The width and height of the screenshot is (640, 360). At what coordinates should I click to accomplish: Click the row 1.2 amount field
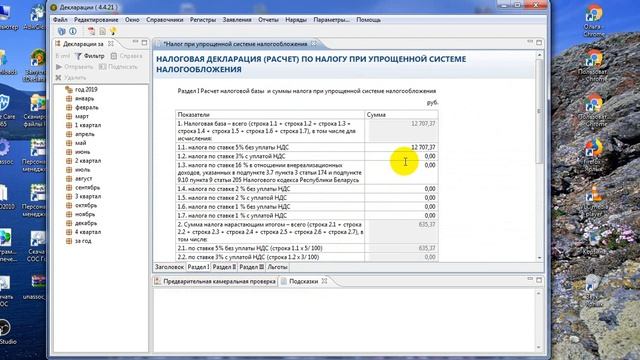[402, 156]
